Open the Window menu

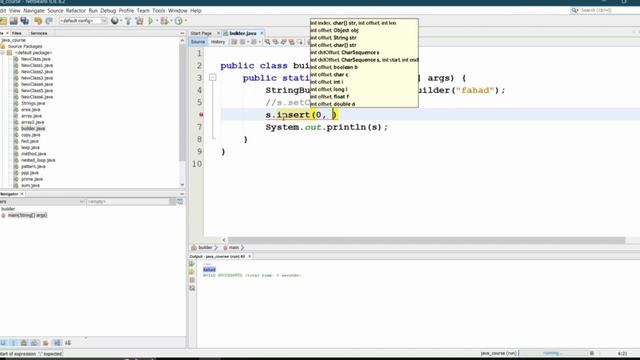[x=178, y=11]
